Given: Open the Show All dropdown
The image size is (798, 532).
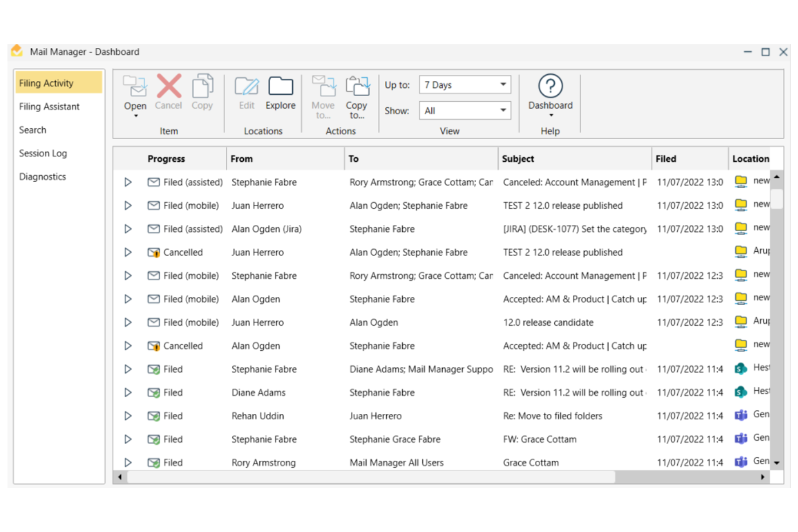Looking at the screenshot, I should [x=465, y=110].
